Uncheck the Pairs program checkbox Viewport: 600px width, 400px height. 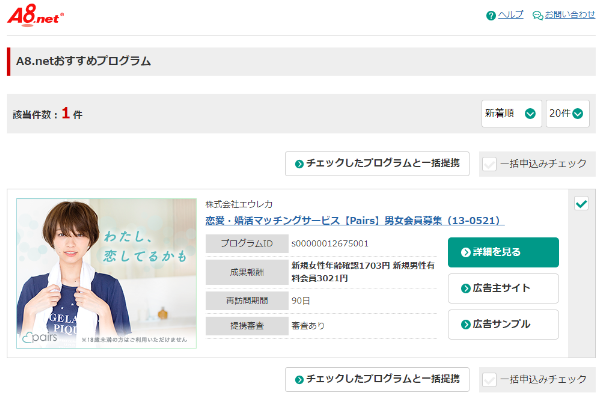click(x=581, y=204)
